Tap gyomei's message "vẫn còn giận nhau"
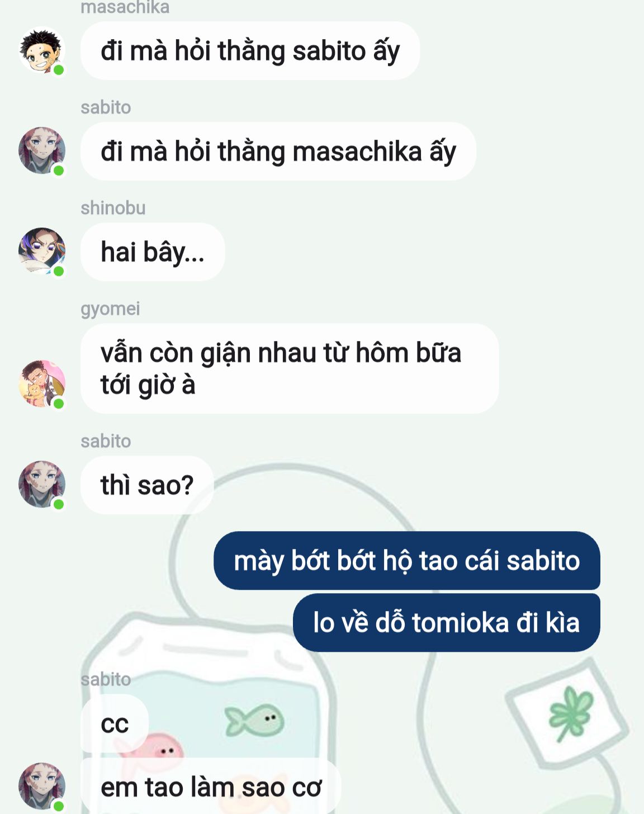 pyautogui.click(x=290, y=368)
